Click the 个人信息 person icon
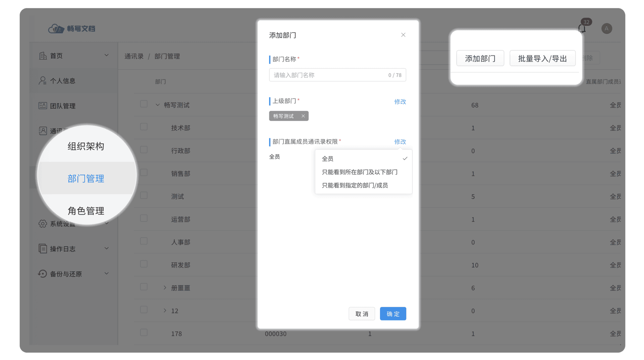644x360 pixels. (43, 81)
